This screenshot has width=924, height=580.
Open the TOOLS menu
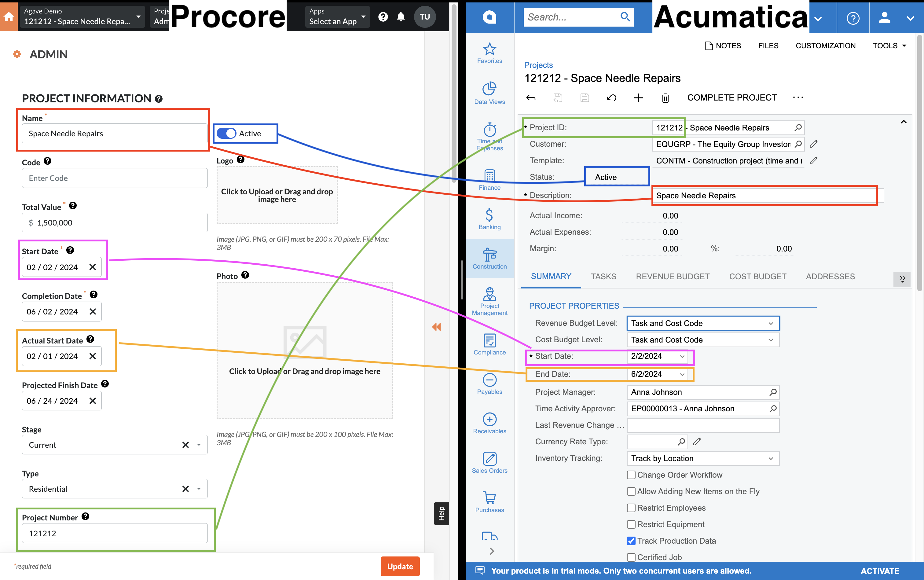[889, 46]
